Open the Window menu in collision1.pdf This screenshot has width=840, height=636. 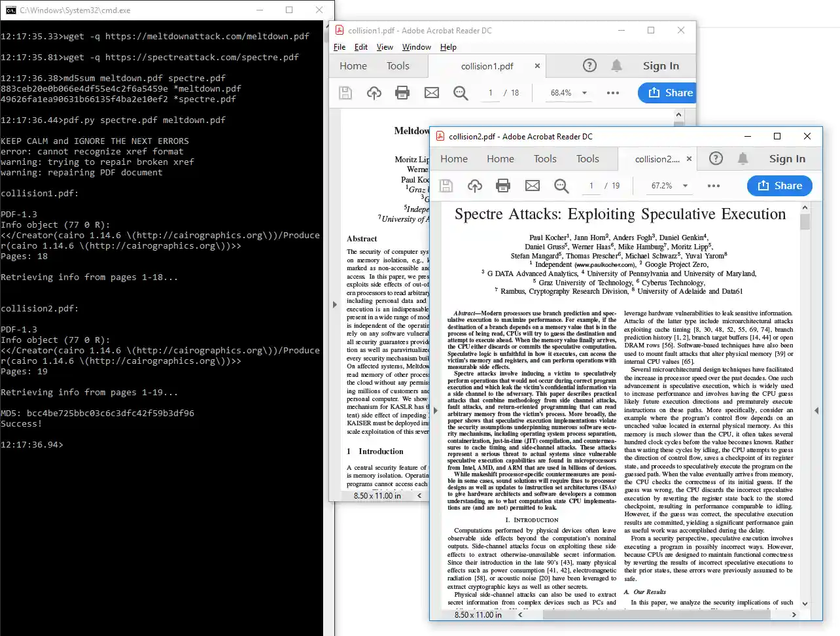(x=416, y=46)
